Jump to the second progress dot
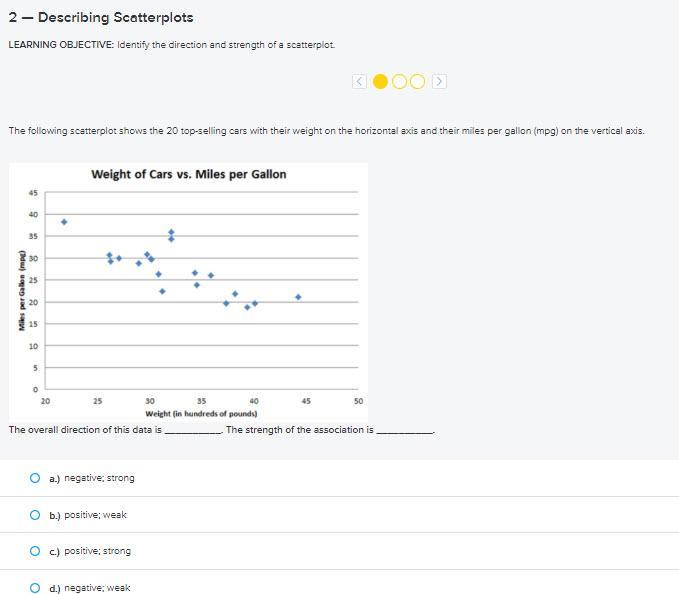 pos(399,82)
